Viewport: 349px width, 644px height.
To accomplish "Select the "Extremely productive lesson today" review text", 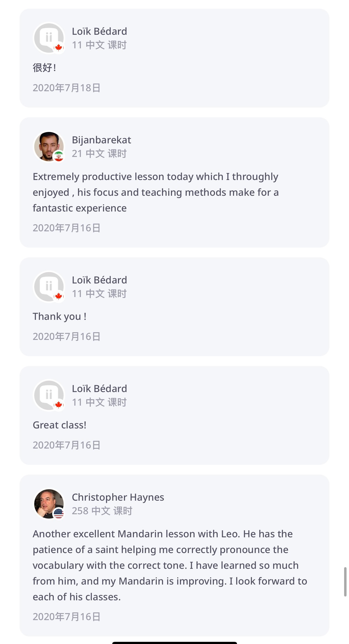I will click(155, 192).
